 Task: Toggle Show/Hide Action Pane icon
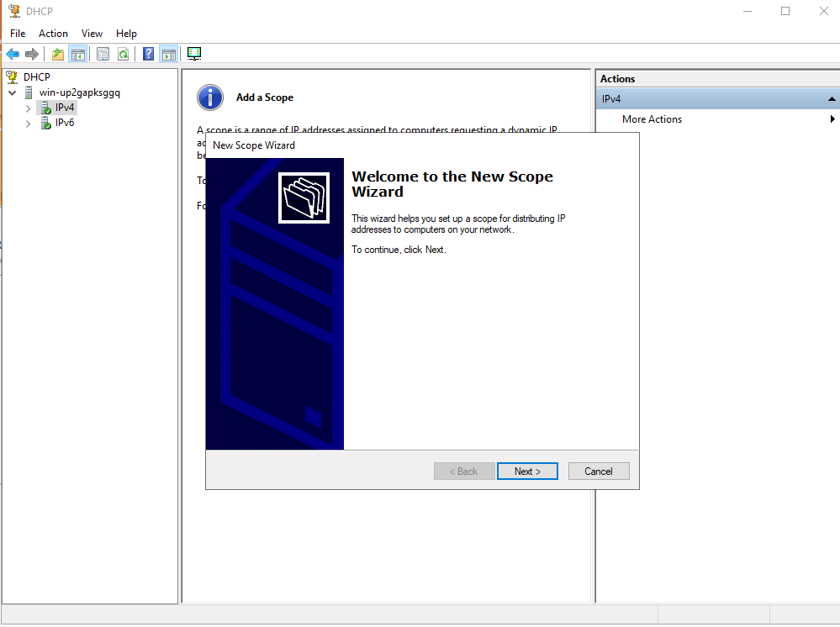168,54
